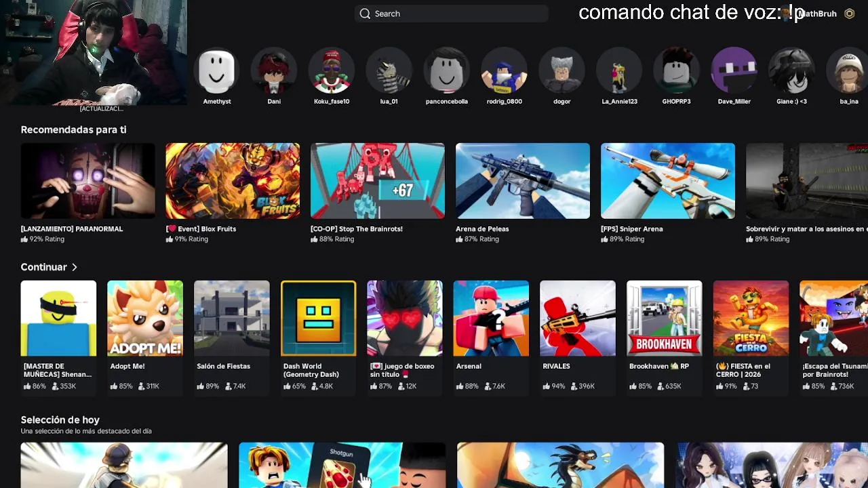This screenshot has width=868, height=488.
Task: Open friend Giane :) <3 avatar
Action: pyautogui.click(x=792, y=70)
